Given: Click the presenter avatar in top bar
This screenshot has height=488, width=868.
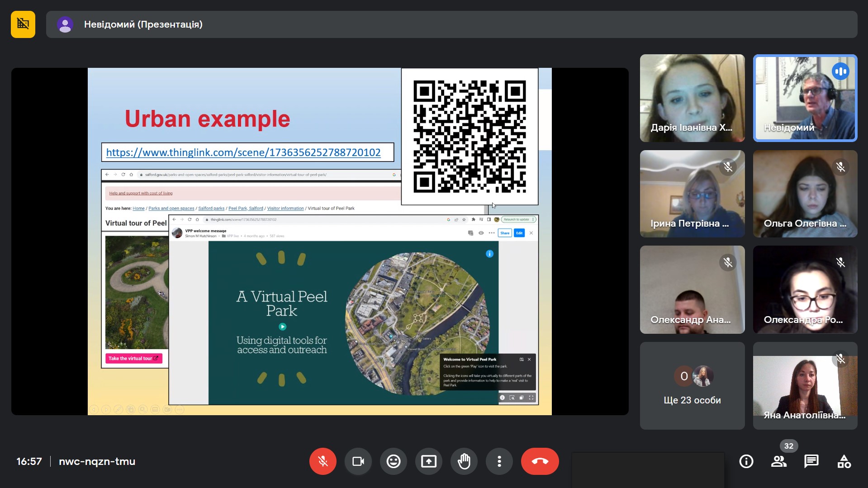Looking at the screenshot, I should (x=65, y=24).
